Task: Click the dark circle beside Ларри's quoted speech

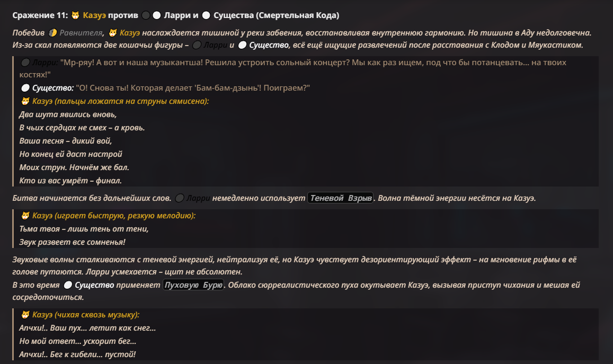Action: (x=25, y=63)
